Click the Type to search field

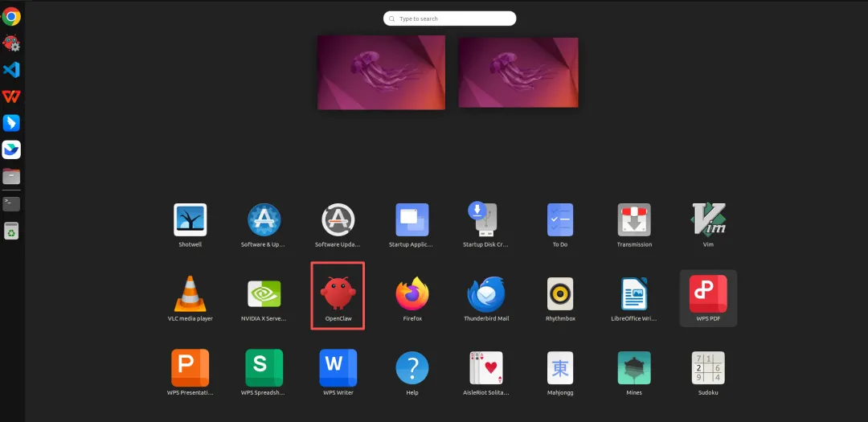pyautogui.click(x=449, y=18)
